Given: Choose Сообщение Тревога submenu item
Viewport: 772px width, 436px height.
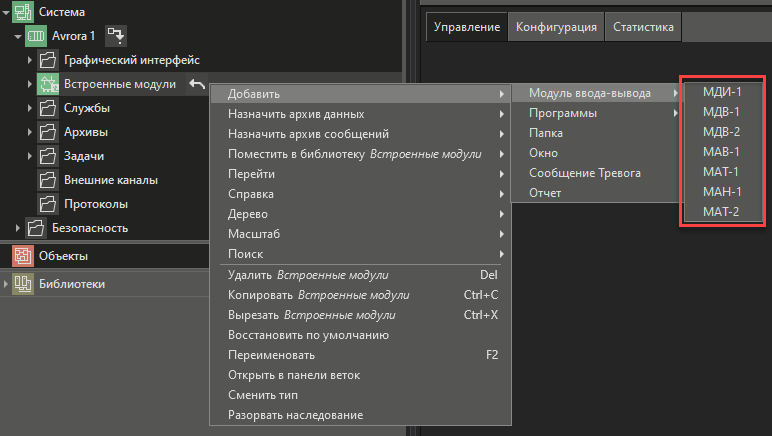Looking at the screenshot, I should coord(596,173).
